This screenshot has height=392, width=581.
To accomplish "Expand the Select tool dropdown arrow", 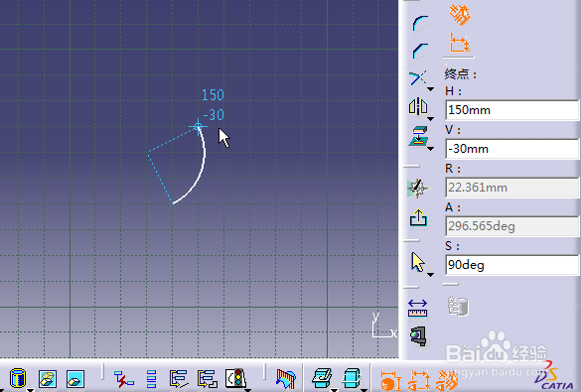I will 430,275.
